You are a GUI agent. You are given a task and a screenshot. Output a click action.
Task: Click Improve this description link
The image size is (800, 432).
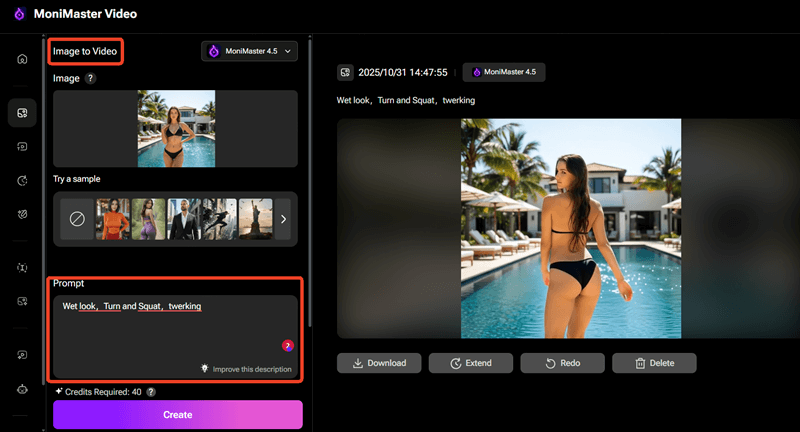(x=252, y=369)
